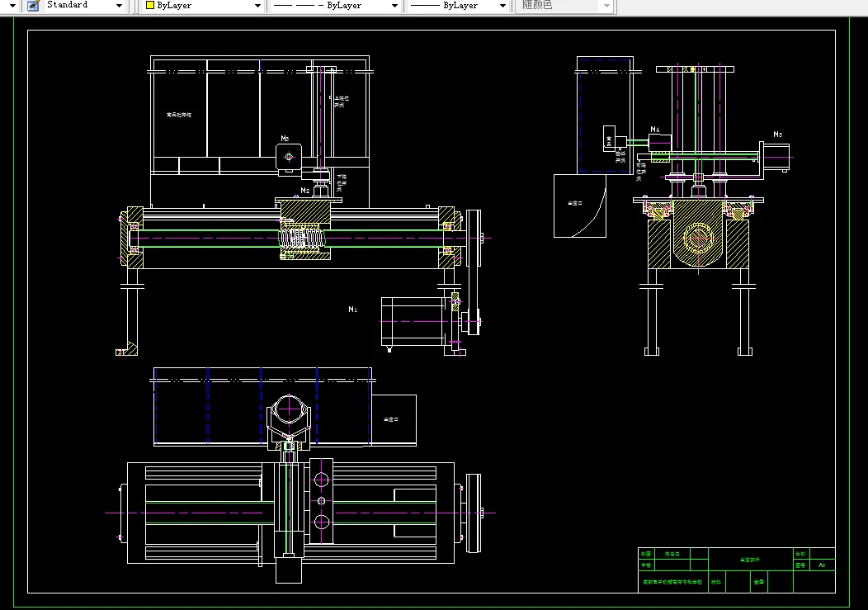Open the dashed linetype ByLayer dropdown
Image resolution: width=868 pixels, height=610 pixels.
394,6
